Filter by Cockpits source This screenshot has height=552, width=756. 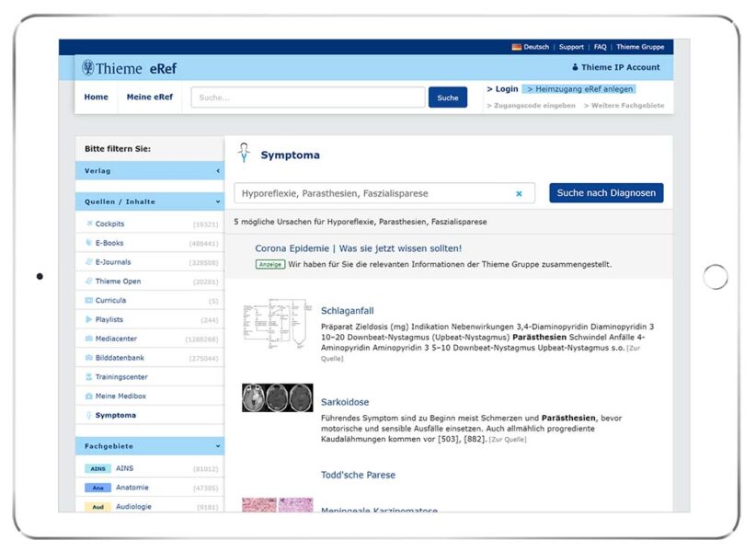click(x=150, y=224)
